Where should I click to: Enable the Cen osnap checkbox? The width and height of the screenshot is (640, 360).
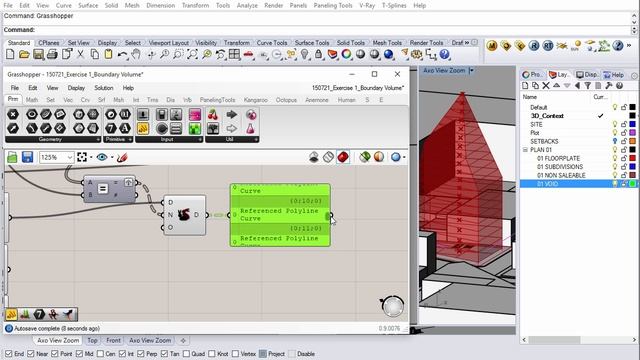100,353
